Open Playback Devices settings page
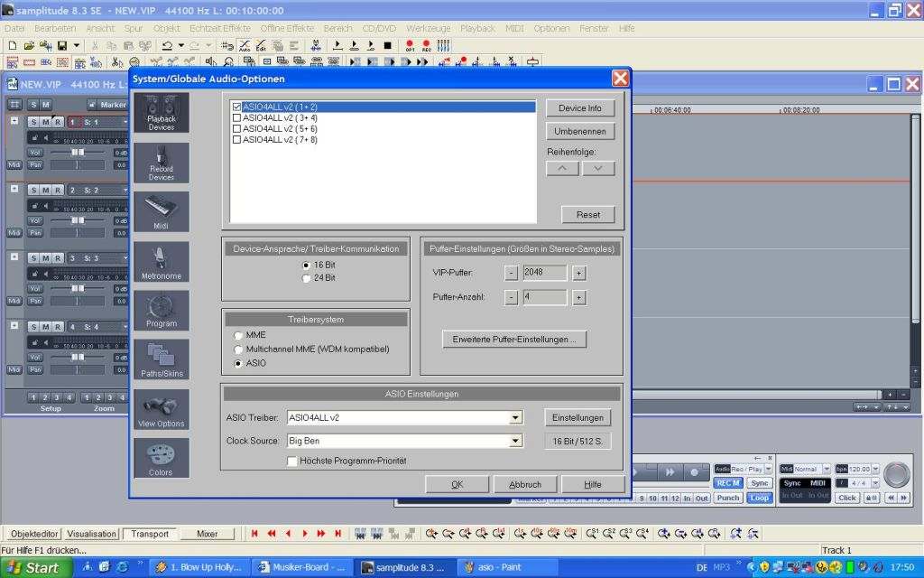This screenshot has width=924, height=578. point(161,113)
